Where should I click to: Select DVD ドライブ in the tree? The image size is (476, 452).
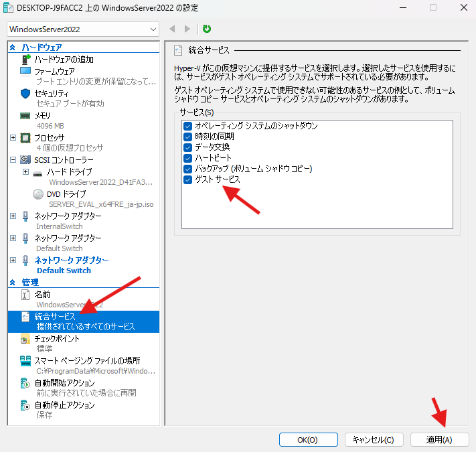point(66,194)
